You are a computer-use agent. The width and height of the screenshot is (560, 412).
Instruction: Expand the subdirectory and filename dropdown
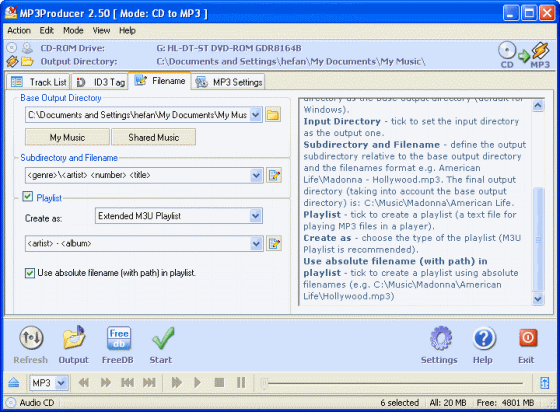pos(256,175)
